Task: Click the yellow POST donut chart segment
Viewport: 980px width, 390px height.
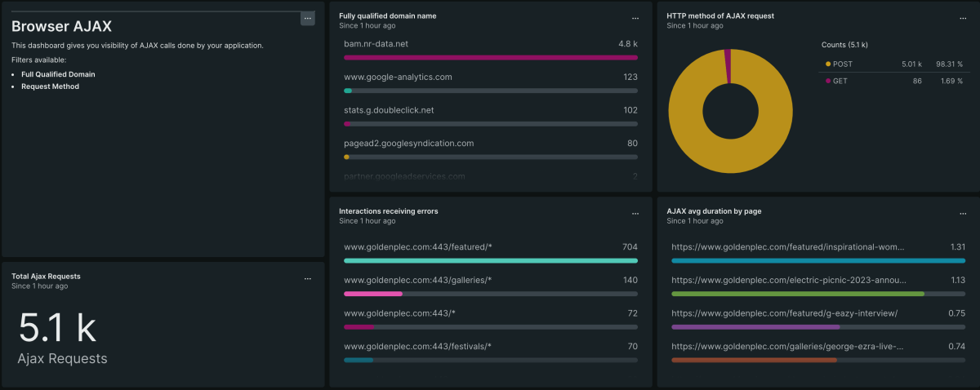Action: click(731, 163)
